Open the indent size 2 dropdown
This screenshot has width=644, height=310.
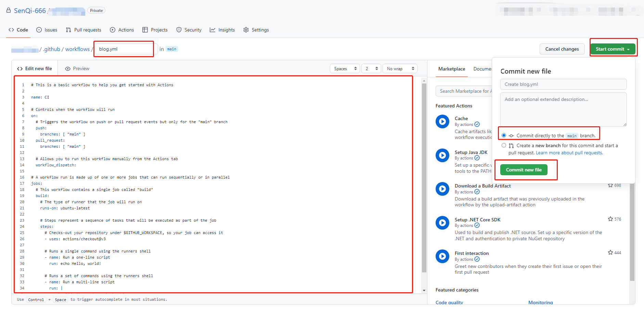[x=371, y=68]
